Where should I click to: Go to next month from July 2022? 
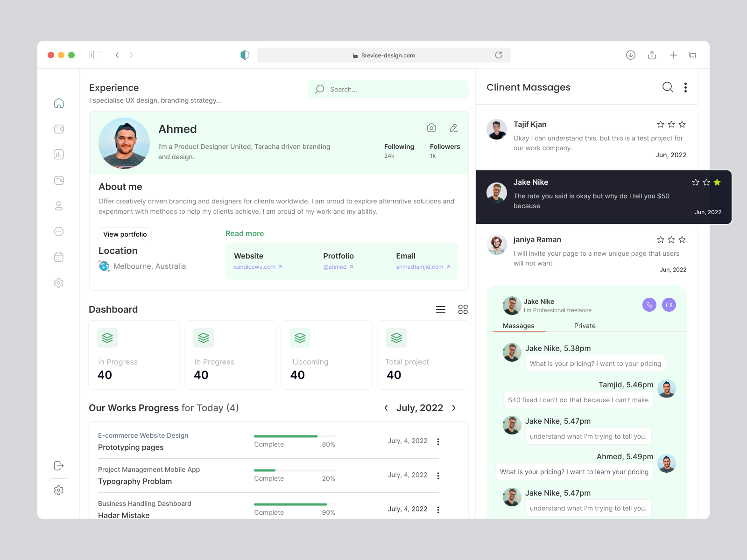pyautogui.click(x=453, y=407)
